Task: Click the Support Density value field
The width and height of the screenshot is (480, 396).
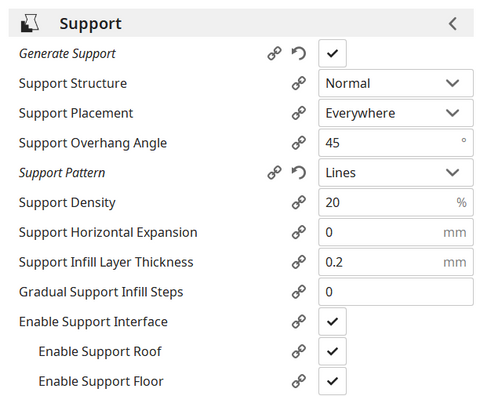Action: pos(396,202)
